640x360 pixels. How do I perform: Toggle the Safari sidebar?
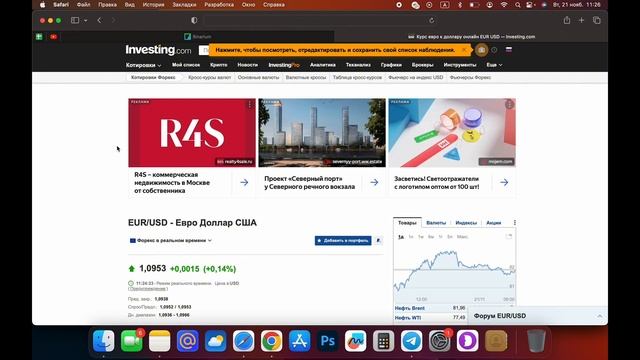[x=75, y=20]
